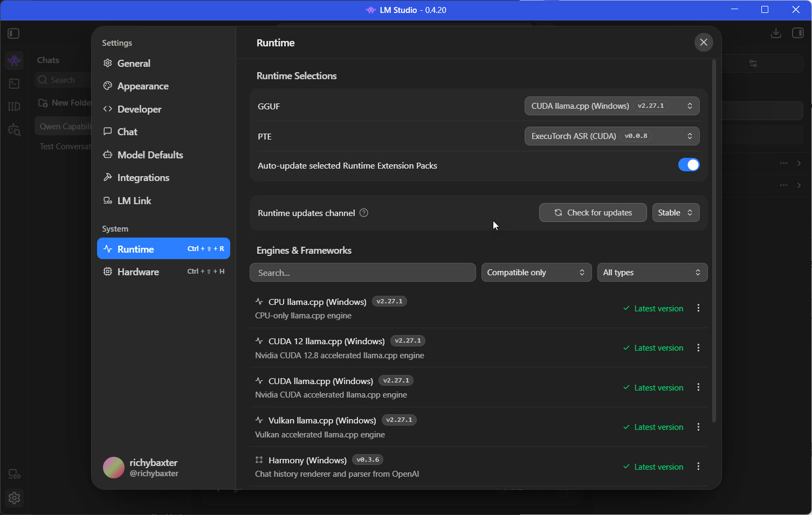Click the @richybaxter username text
The image size is (812, 515).
click(154, 474)
